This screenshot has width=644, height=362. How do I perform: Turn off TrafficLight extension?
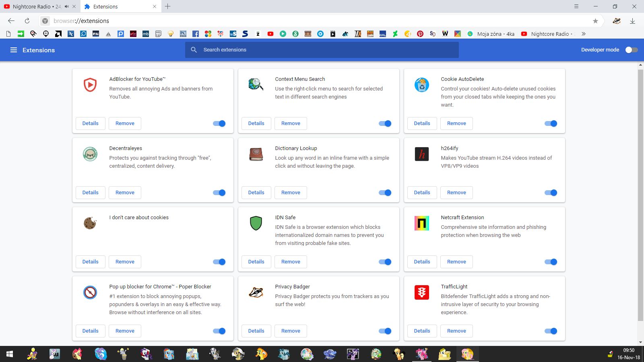(x=551, y=331)
